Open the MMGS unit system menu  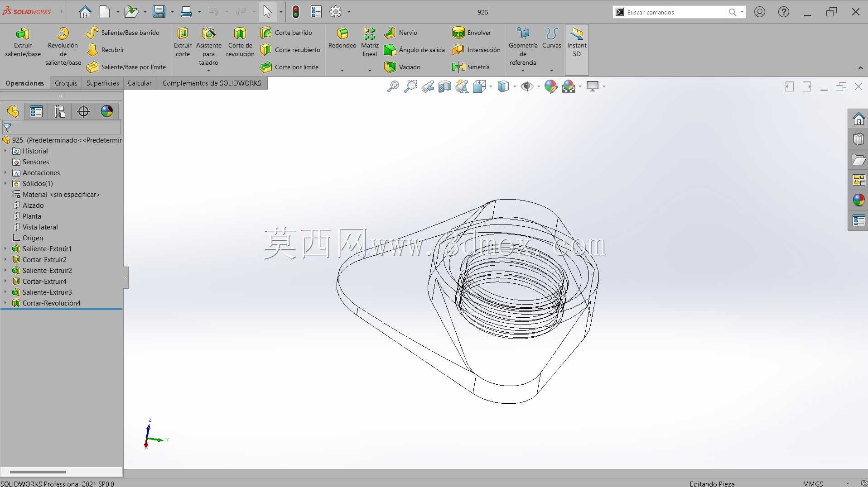813,483
